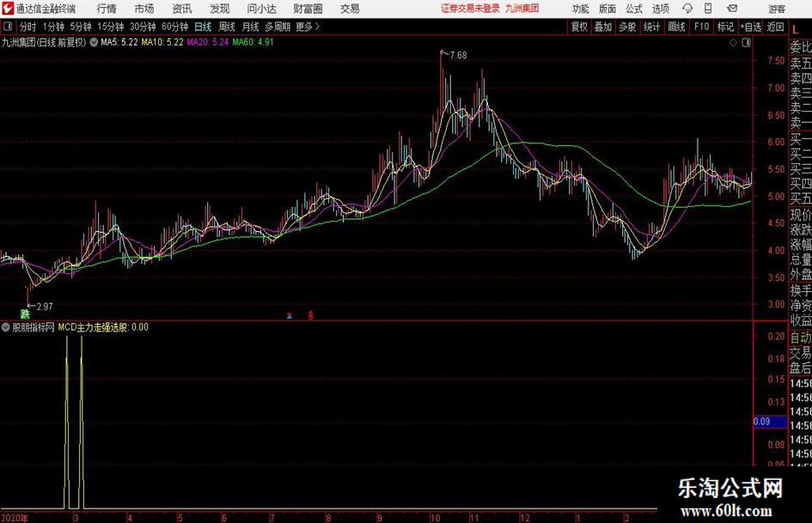812x523 pixels.
Task: Open the customer service headset icon
Action: 687,9
